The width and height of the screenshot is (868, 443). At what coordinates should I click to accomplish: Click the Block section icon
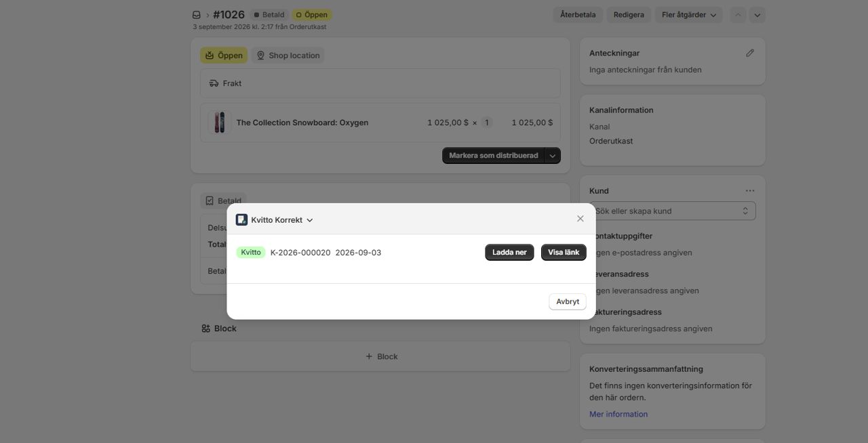click(205, 329)
